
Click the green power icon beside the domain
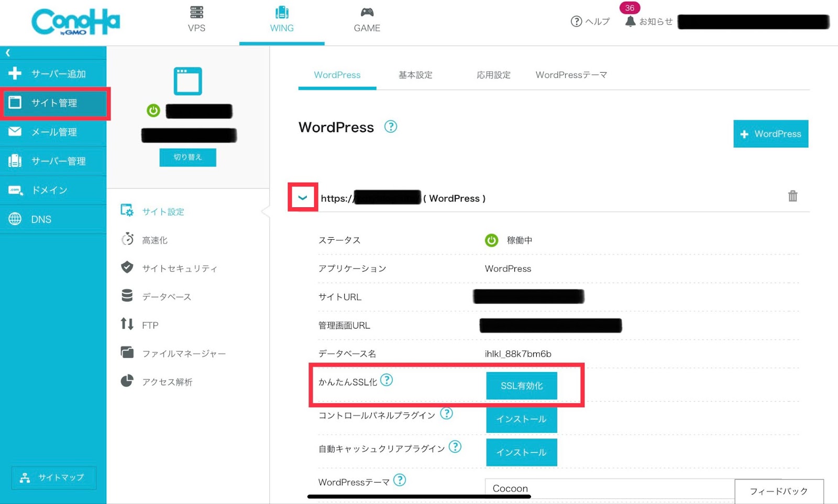tap(153, 110)
